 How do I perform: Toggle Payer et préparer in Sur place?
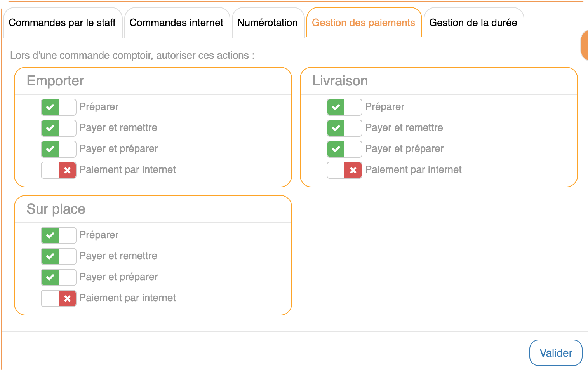point(59,277)
